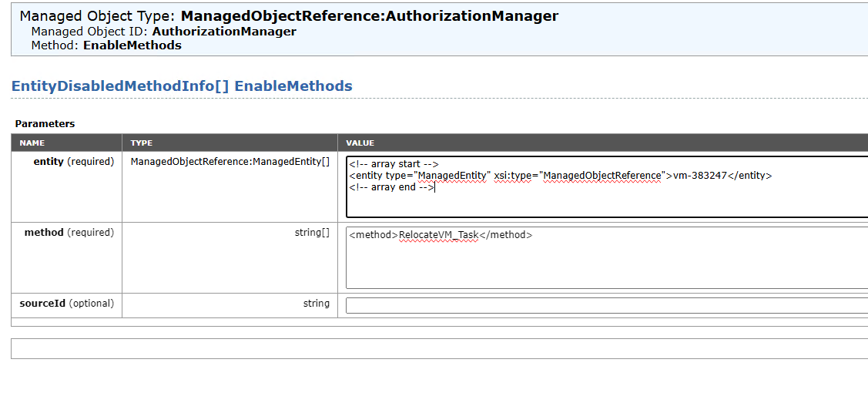
Task: Place cursor on RelocateVM_Task in method field
Action: coord(439,235)
